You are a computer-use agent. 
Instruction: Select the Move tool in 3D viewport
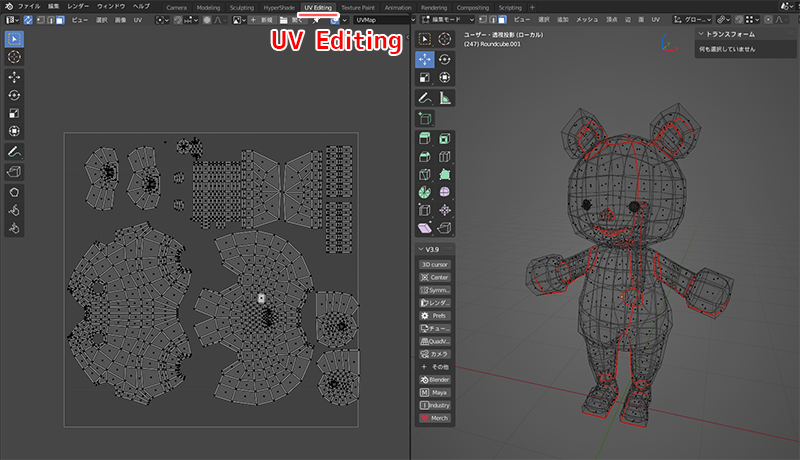coord(424,58)
